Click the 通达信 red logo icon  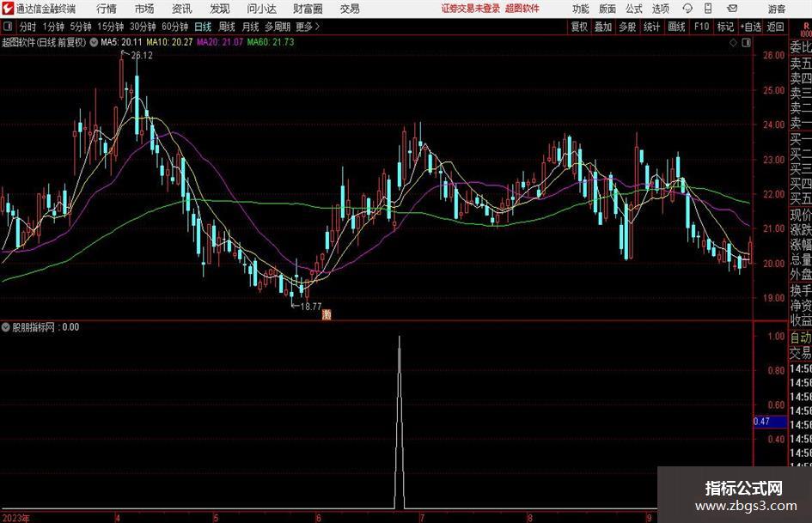[7, 9]
